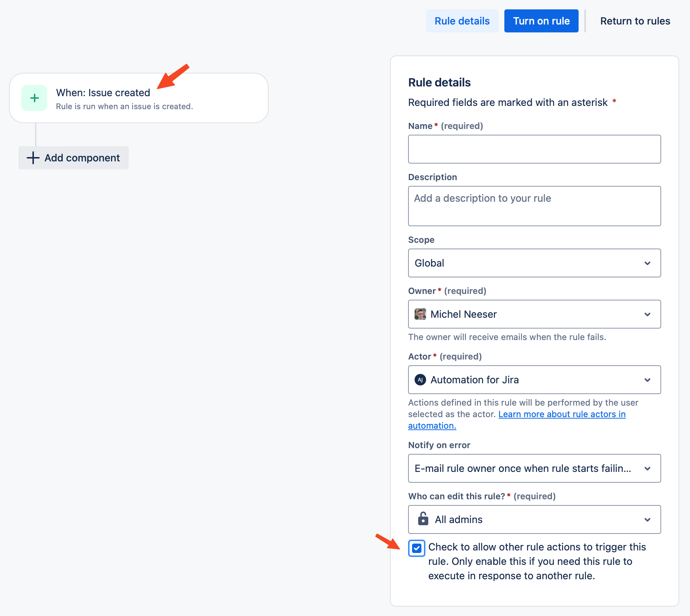Uncheck allow other rule actions to trigger

click(x=417, y=548)
